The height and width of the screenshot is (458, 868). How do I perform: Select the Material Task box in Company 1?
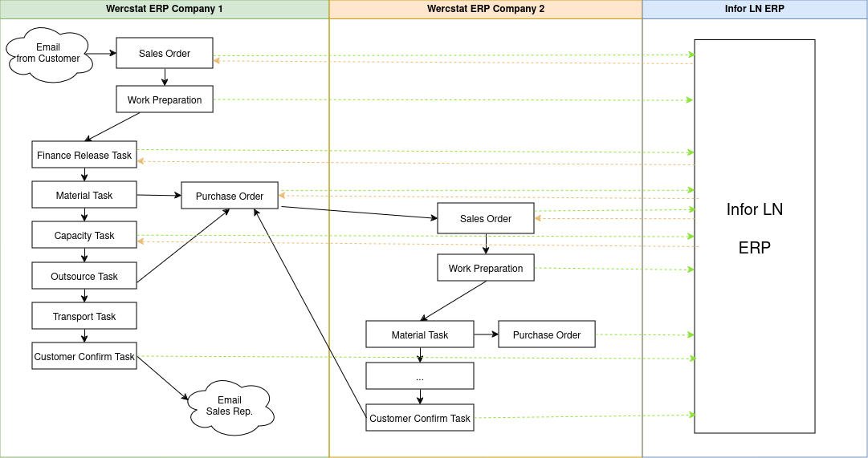click(84, 195)
